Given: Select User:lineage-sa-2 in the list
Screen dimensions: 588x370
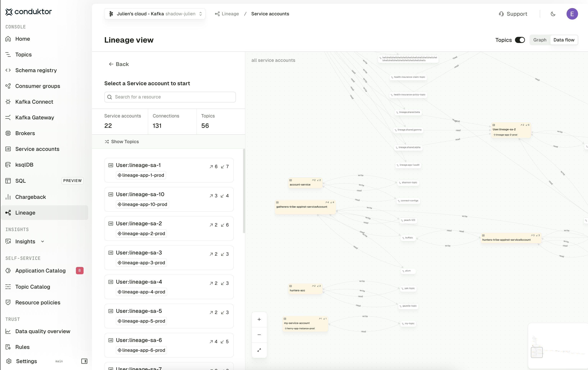Looking at the screenshot, I should point(169,228).
